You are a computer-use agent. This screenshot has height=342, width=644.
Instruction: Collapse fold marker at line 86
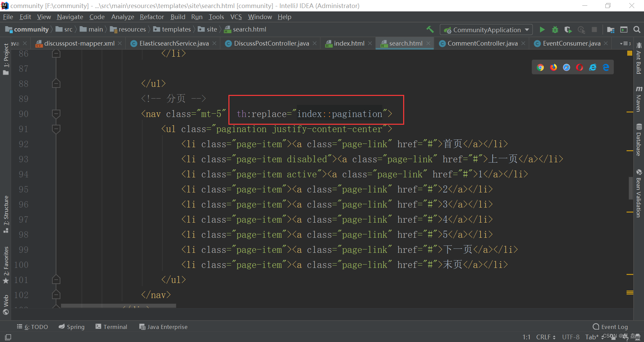click(x=56, y=54)
